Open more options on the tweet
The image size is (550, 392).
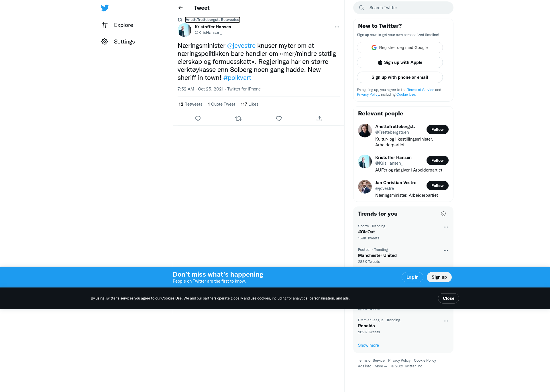pyautogui.click(x=337, y=27)
